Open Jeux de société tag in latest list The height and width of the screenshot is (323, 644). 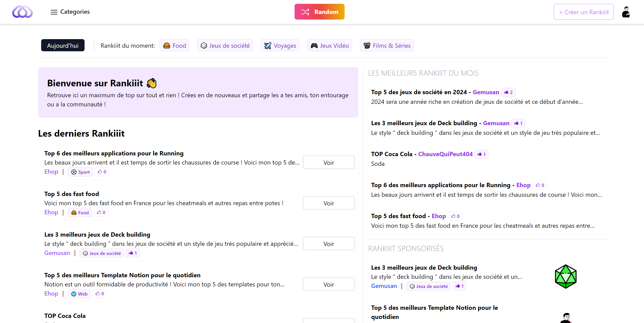click(x=102, y=253)
